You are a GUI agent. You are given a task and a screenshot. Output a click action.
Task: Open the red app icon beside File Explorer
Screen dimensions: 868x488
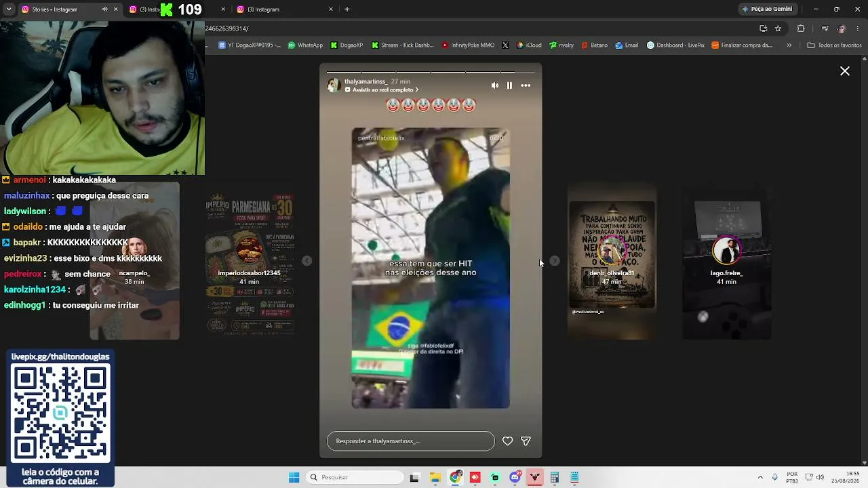[x=475, y=478]
